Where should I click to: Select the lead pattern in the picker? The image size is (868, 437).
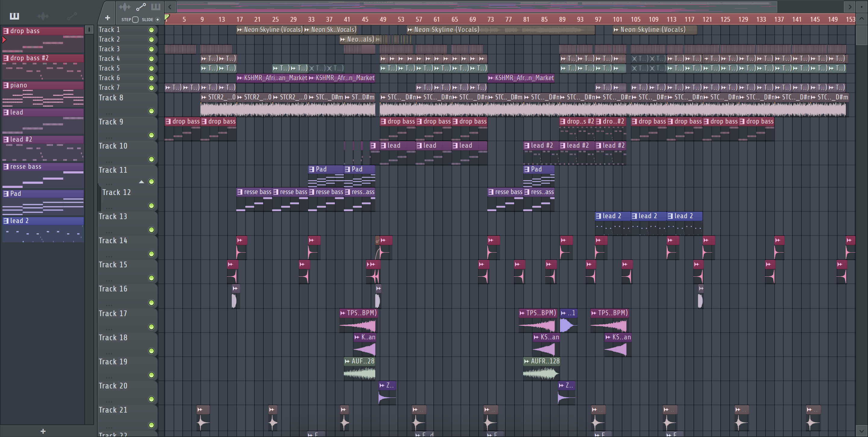point(43,121)
